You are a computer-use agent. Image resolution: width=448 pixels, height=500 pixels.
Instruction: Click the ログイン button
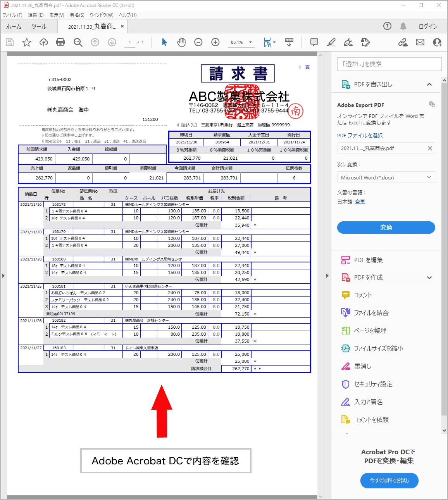[428, 26]
